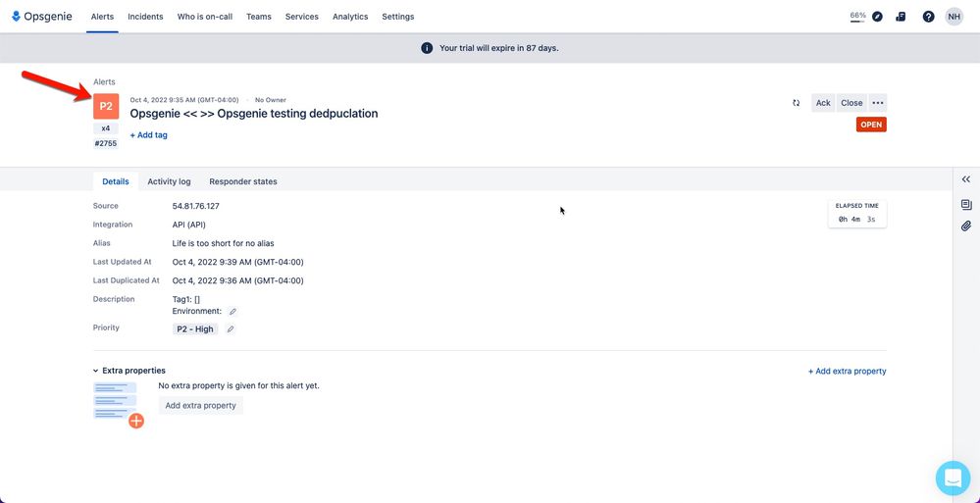Open the notes icon in right sidebar

pos(966,204)
